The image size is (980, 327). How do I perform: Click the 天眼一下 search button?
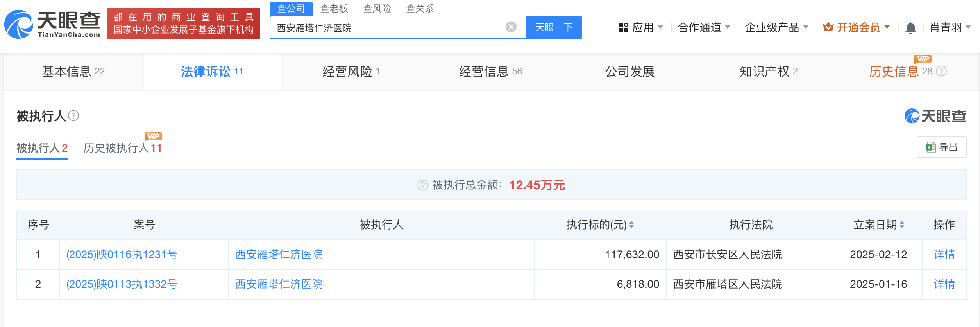pos(554,27)
